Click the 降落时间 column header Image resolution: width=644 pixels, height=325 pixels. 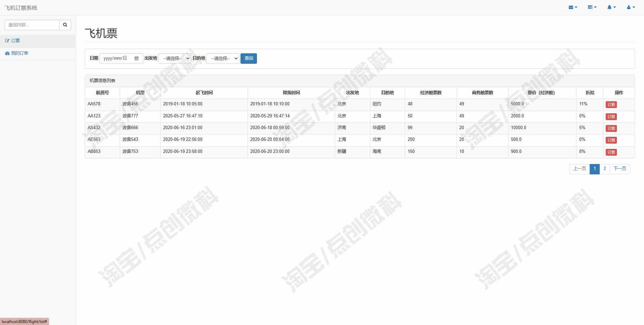pyautogui.click(x=291, y=93)
